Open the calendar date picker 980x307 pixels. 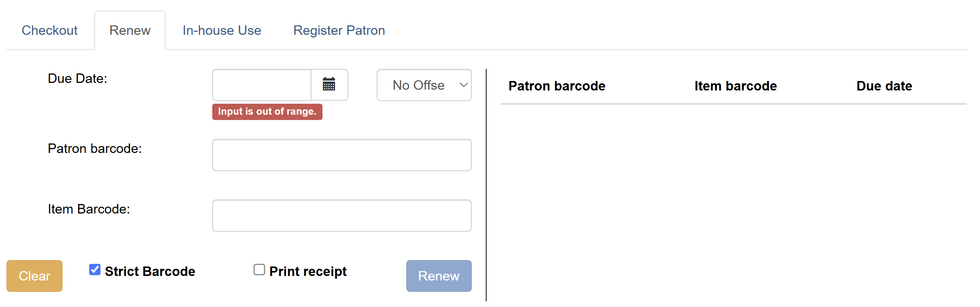coord(329,85)
